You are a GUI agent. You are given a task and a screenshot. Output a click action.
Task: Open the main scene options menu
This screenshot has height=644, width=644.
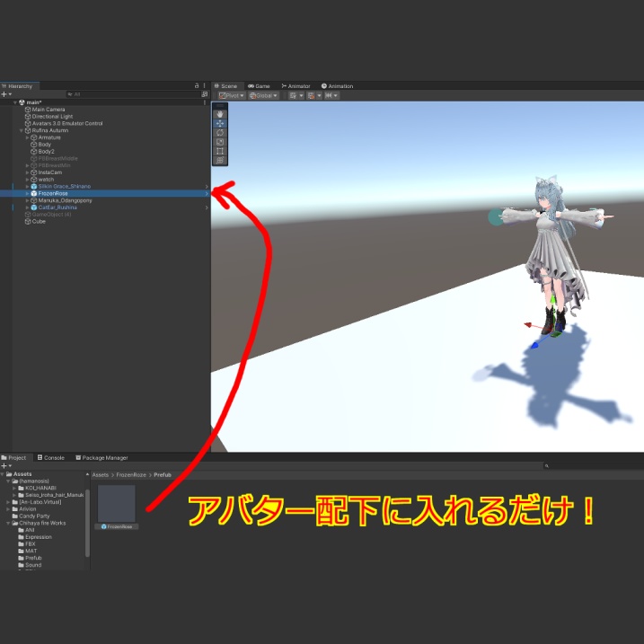pos(204,102)
